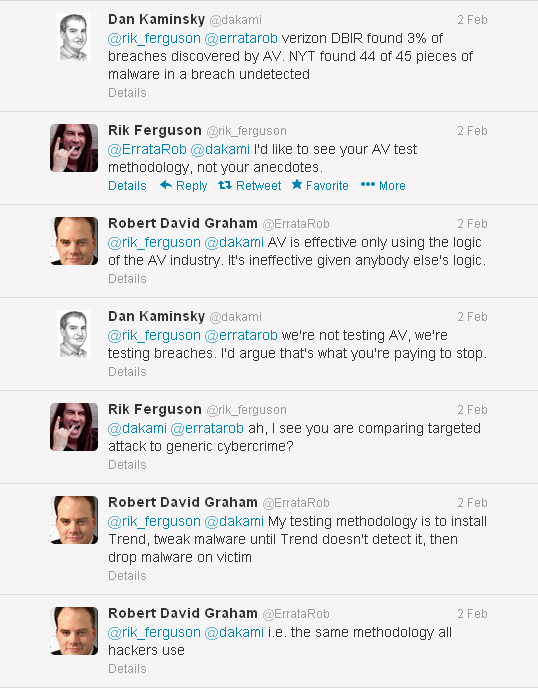Expand Details under the Verizon DBIR tweet
The width and height of the screenshot is (538, 688).
coord(127,93)
